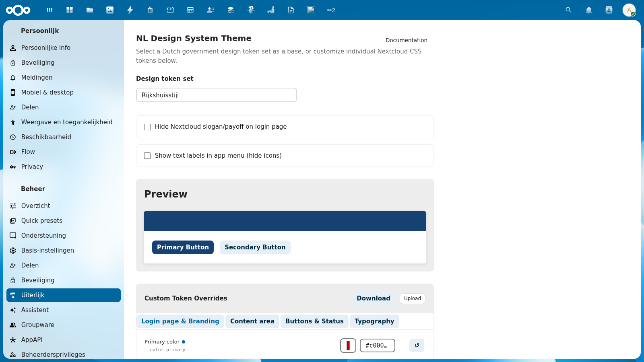Open the Design token set dropdown
The height and width of the screenshot is (362, 644).
click(x=217, y=95)
